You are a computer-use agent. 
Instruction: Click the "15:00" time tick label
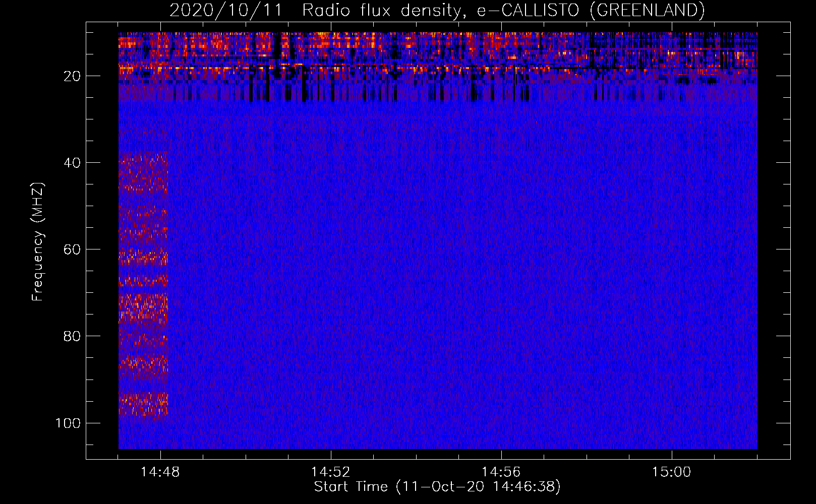[671, 472]
